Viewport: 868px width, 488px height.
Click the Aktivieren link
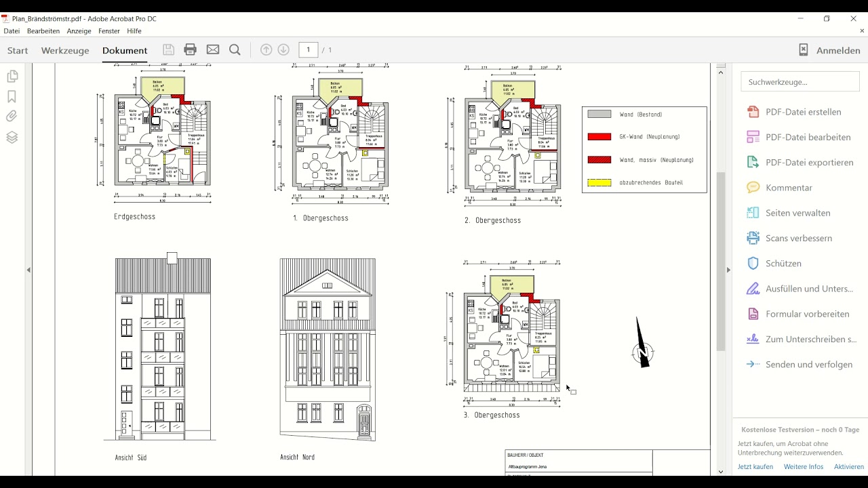[849, 467]
